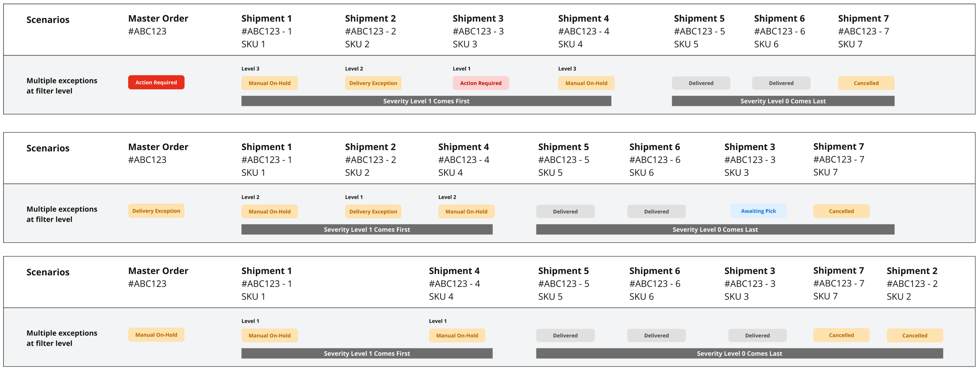
Task: Click Master Order #ABC123 text in second table
Action: [x=147, y=160]
